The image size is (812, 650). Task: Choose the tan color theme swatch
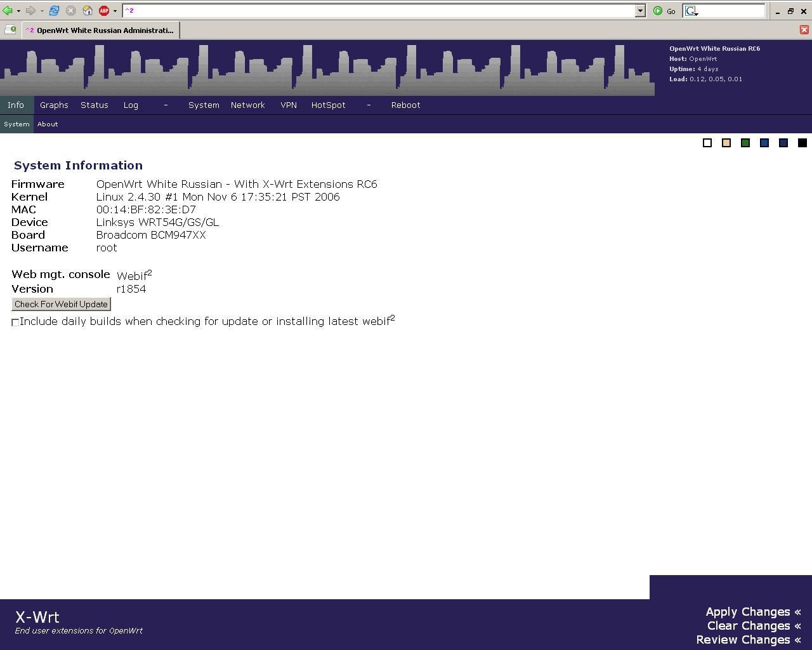click(x=726, y=143)
